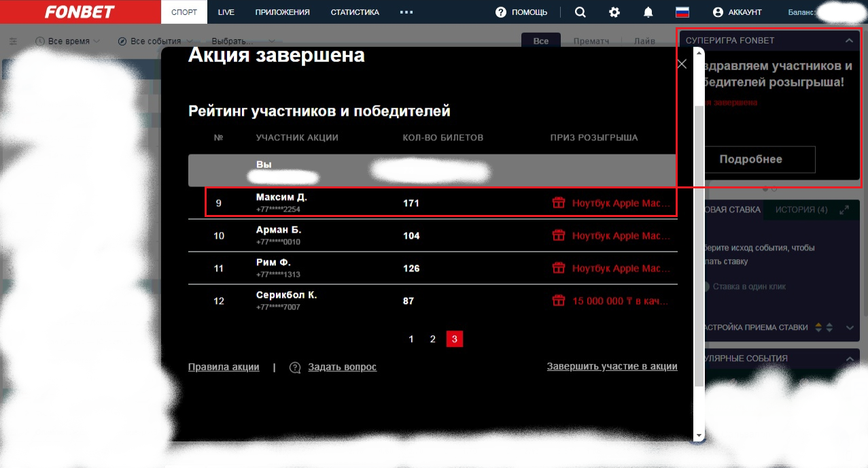Click the ticket count 171
The width and height of the screenshot is (868, 468).
coord(411,203)
